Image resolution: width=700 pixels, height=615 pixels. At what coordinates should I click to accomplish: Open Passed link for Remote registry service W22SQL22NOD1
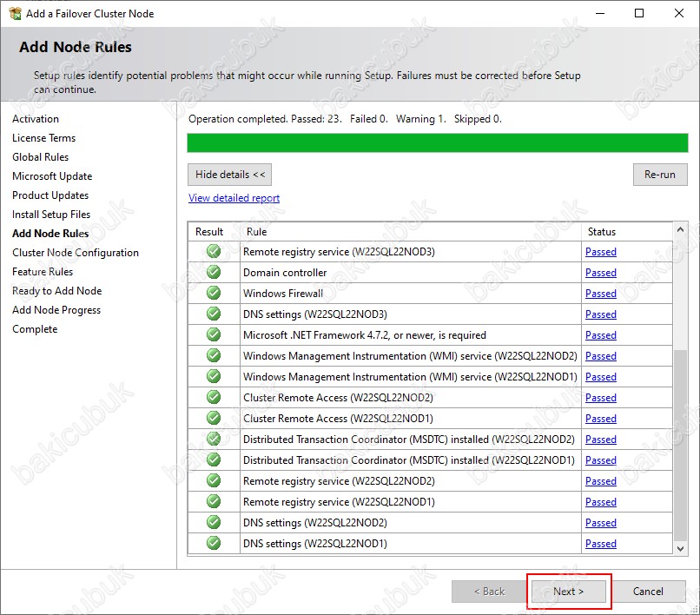pos(600,501)
